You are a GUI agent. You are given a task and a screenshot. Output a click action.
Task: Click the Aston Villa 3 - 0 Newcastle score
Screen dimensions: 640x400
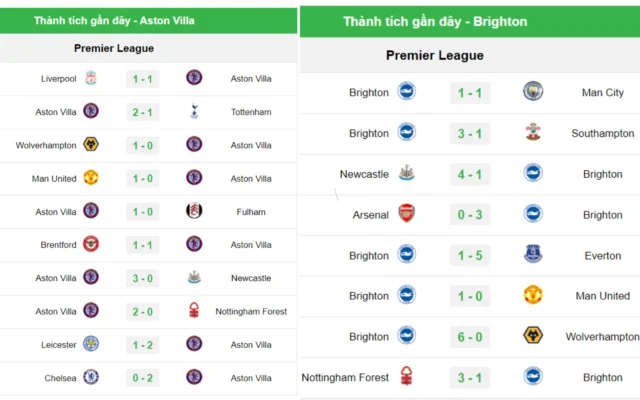point(142,278)
